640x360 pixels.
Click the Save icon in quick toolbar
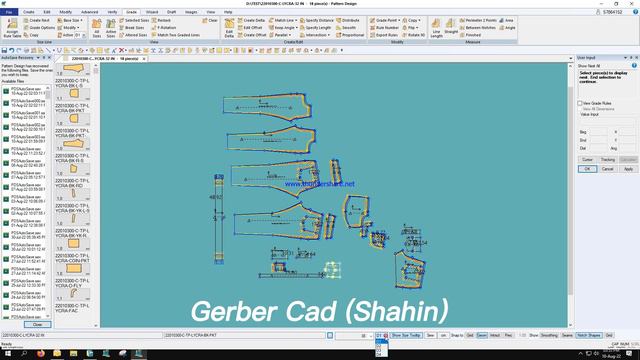[x=4, y=50]
